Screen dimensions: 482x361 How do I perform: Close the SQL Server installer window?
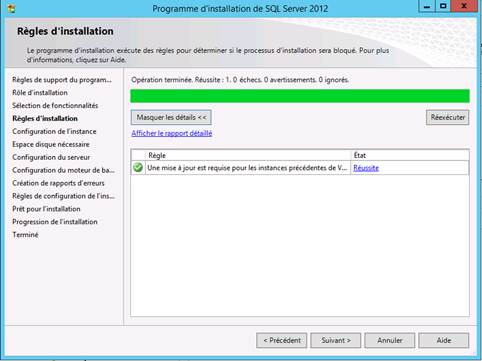coord(464,6)
